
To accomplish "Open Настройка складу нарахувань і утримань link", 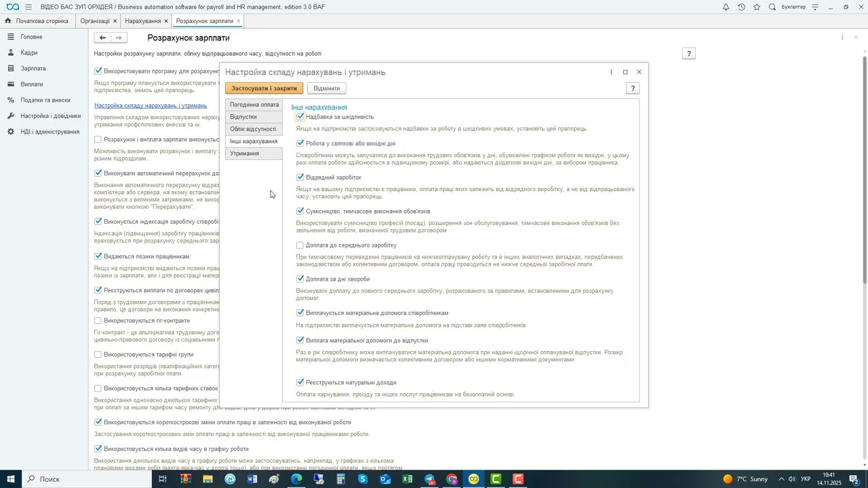I will click(x=151, y=105).
